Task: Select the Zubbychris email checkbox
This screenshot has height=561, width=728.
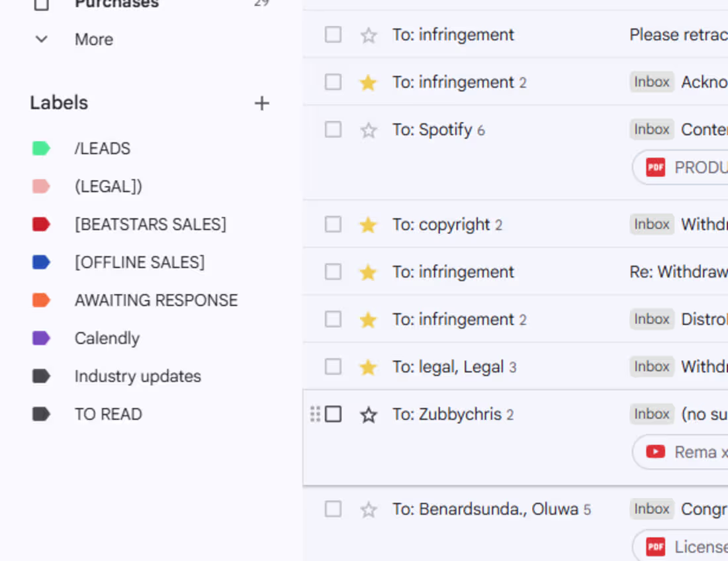Action: 333,414
